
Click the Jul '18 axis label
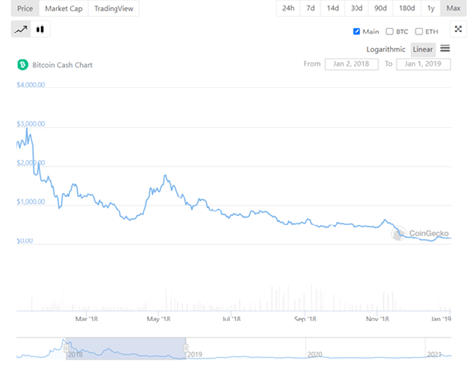tap(231, 319)
